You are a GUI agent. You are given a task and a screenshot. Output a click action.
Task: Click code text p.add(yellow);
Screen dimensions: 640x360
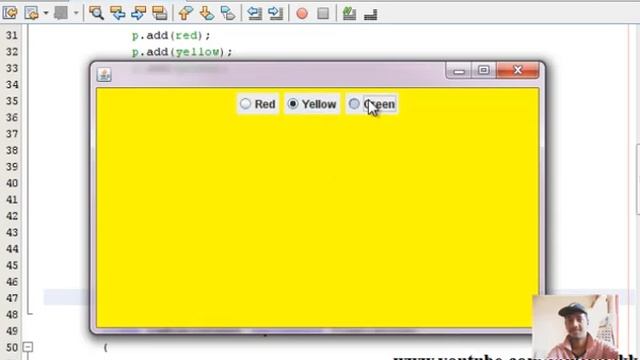[182, 52]
